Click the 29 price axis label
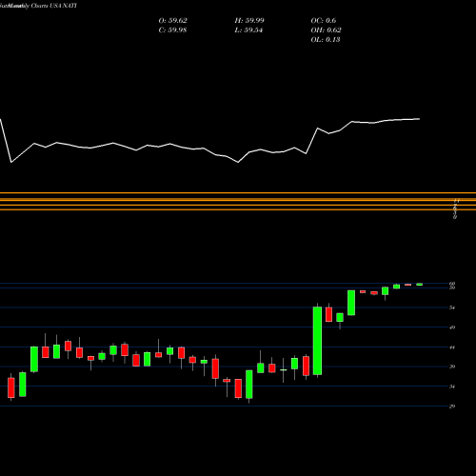This screenshot has height=476, width=476. 452,407
